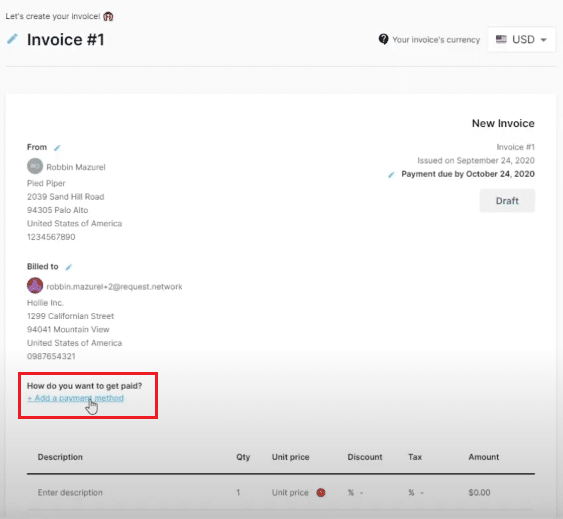
Task: Open the USD currency dropdown
Action: pos(521,40)
